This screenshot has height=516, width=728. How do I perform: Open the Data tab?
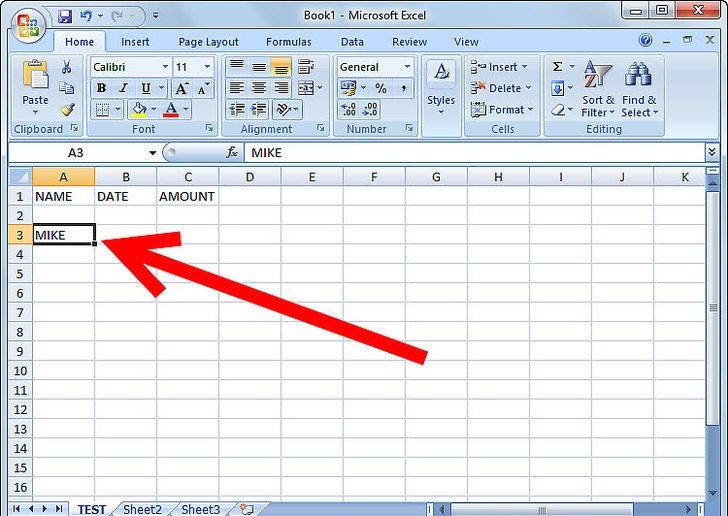click(x=352, y=42)
